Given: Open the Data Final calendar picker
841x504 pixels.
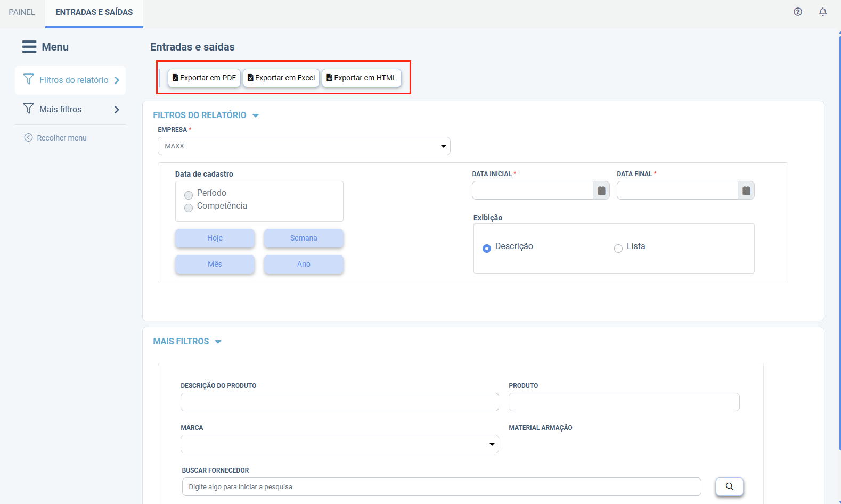Looking at the screenshot, I should pyautogui.click(x=746, y=191).
